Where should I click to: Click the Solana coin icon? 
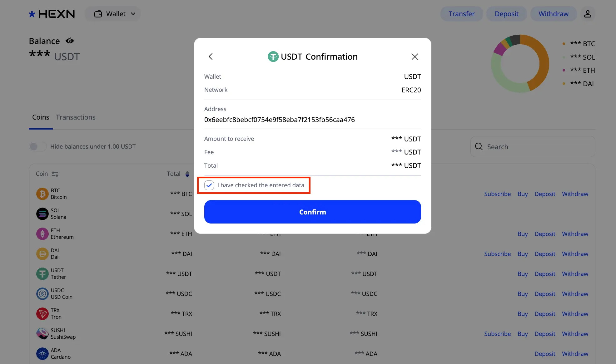tap(42, 214)
